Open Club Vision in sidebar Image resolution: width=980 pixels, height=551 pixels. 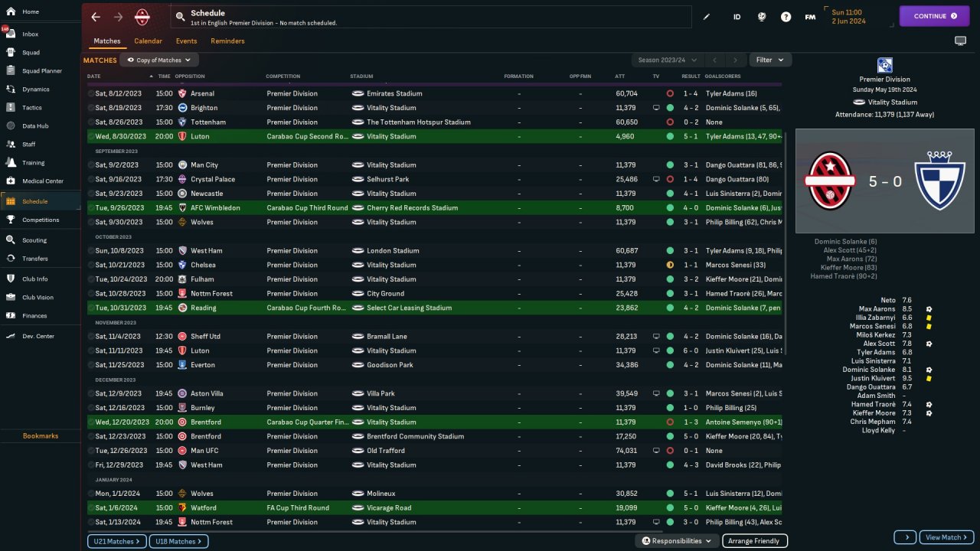click(40, 297)
